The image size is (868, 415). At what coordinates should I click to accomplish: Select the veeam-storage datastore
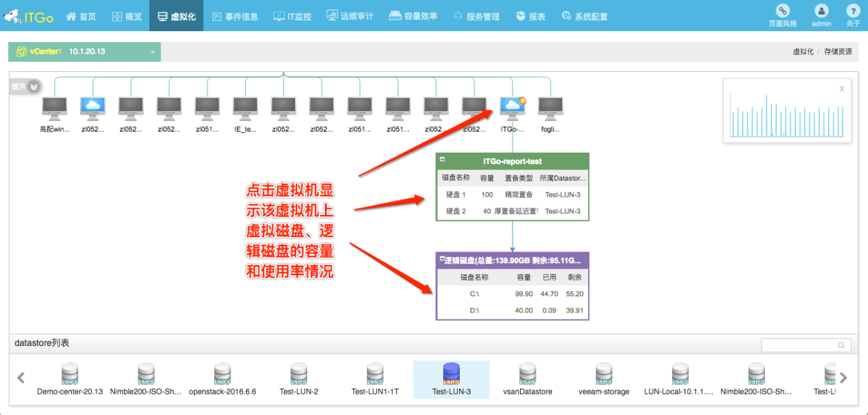tap(604, 379)
